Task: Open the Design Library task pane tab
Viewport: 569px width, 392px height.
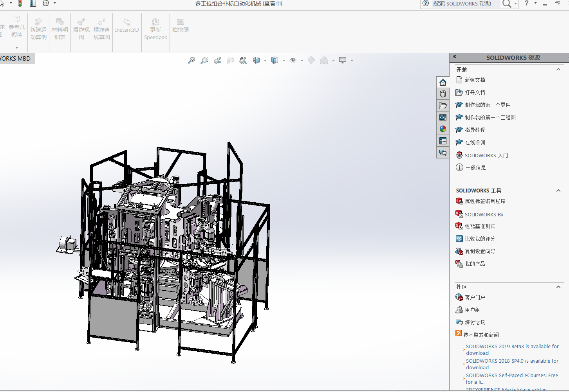Action: (x=443, y=94)
